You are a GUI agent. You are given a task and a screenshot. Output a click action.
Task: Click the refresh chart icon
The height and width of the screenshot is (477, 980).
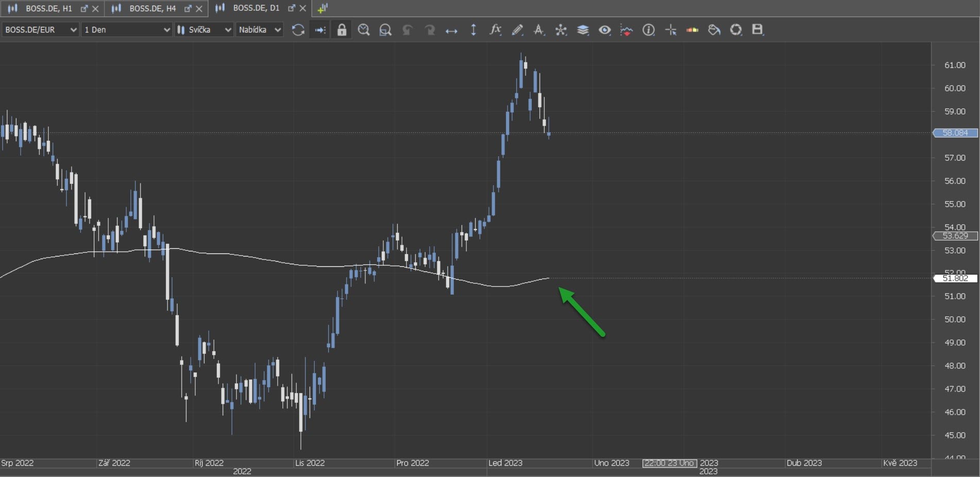[x=298, y=30]
